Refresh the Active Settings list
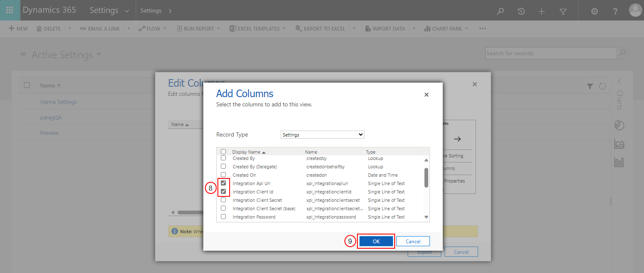 tap(603, 86)
